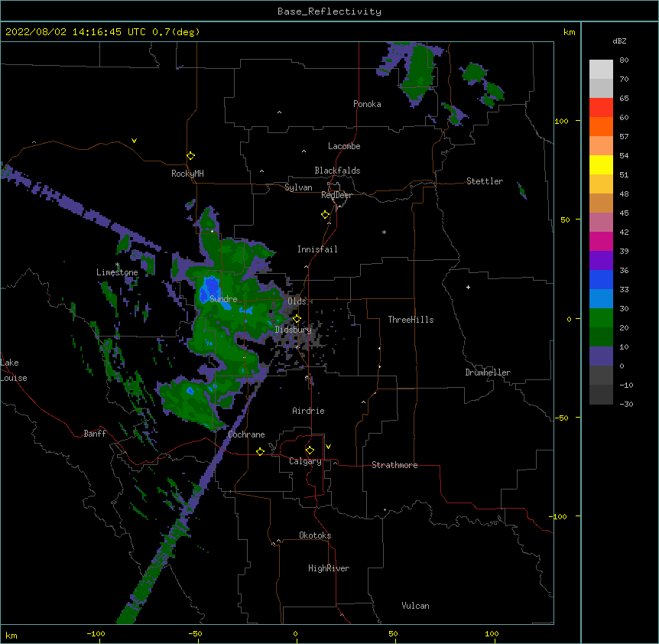The image size is (659, 644).
Task: Click the Calgary city label
Action: tap(306, 461)
